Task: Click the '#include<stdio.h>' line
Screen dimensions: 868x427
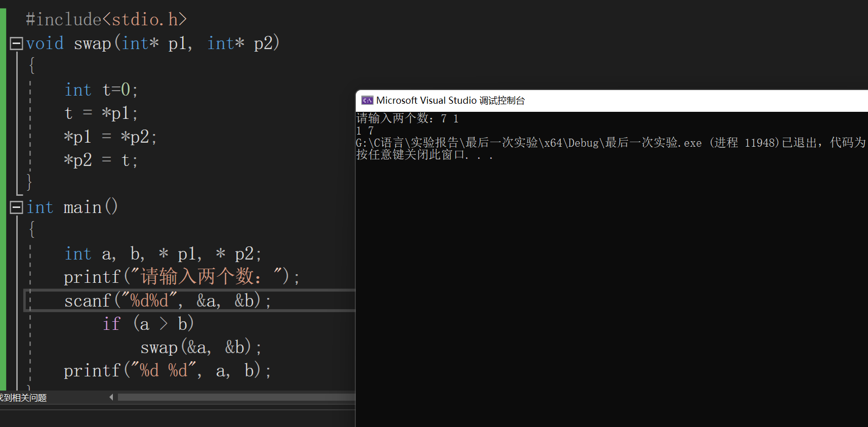Action: tap(106, 19)
